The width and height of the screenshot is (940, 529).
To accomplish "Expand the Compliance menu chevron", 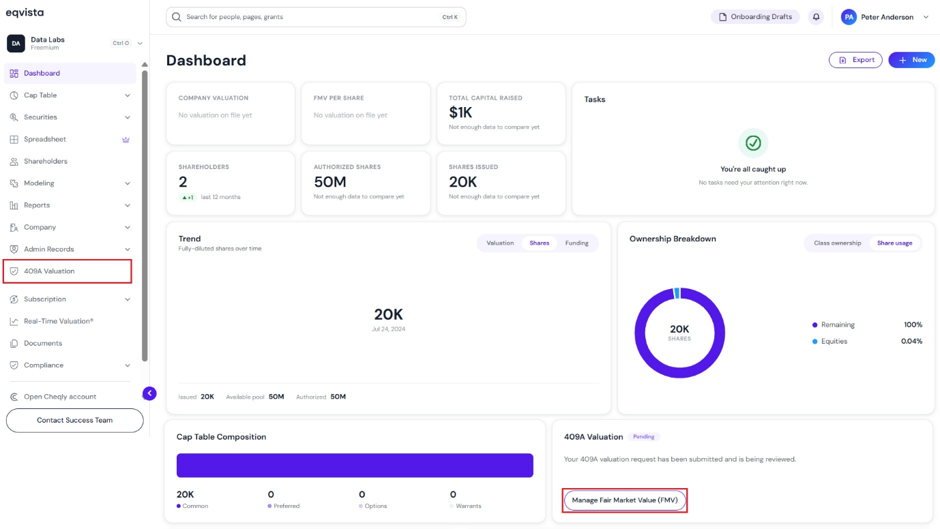I will click(127, 365).
